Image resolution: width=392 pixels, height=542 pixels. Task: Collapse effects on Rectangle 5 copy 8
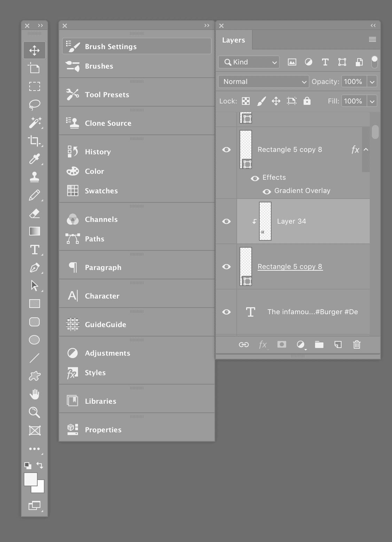pyautogui.click(x=366, y=149)
